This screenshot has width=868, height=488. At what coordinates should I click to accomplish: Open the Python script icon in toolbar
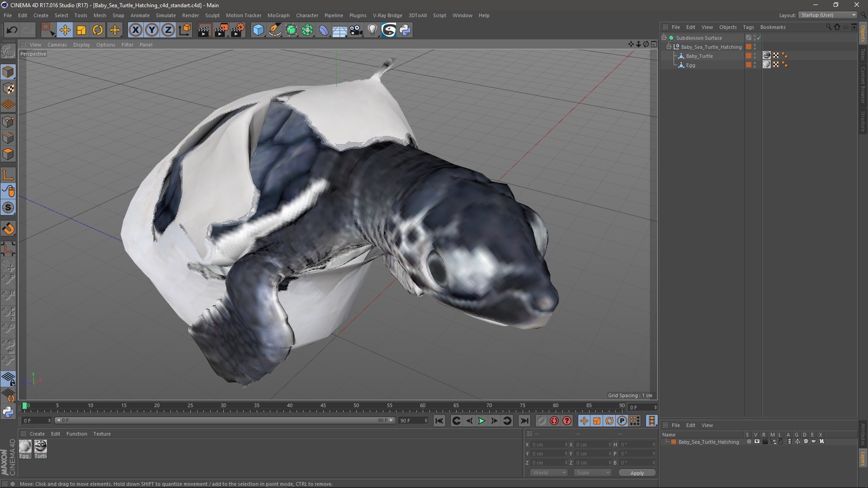(406, 30)
